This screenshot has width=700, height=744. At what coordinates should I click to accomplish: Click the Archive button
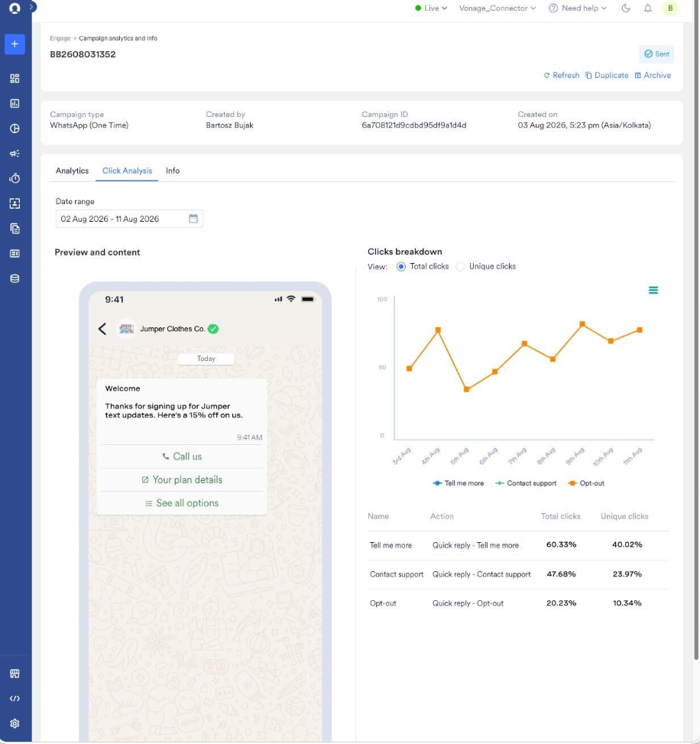(x=653, y=76)
